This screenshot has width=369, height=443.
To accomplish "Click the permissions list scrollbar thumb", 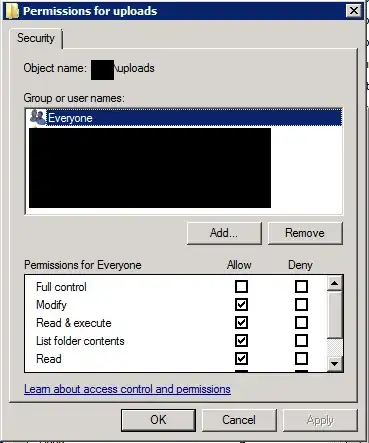I will [x=335, y=314].
